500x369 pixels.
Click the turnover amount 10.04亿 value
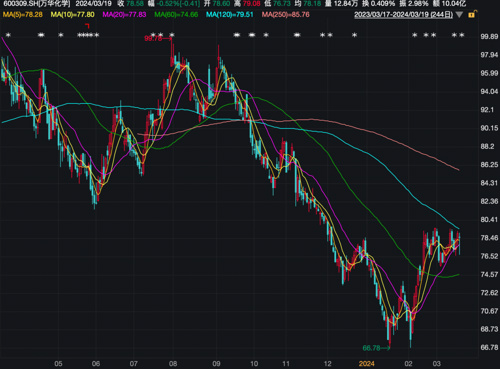coord(454,4)
